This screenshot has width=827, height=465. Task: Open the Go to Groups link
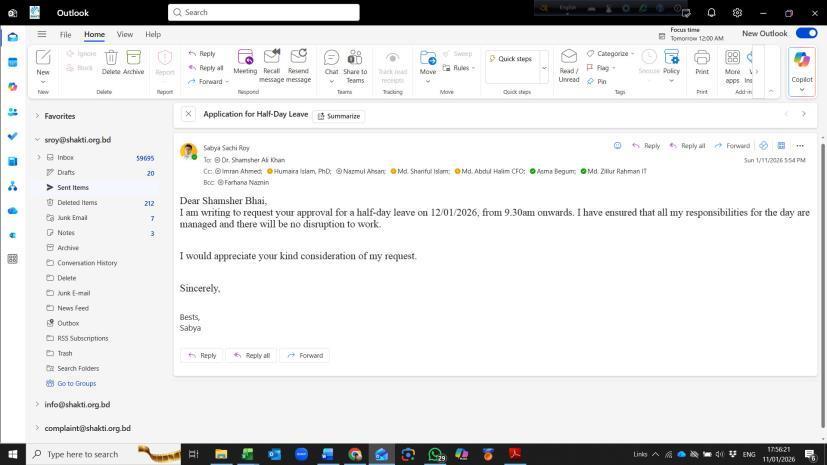point(76,384)
